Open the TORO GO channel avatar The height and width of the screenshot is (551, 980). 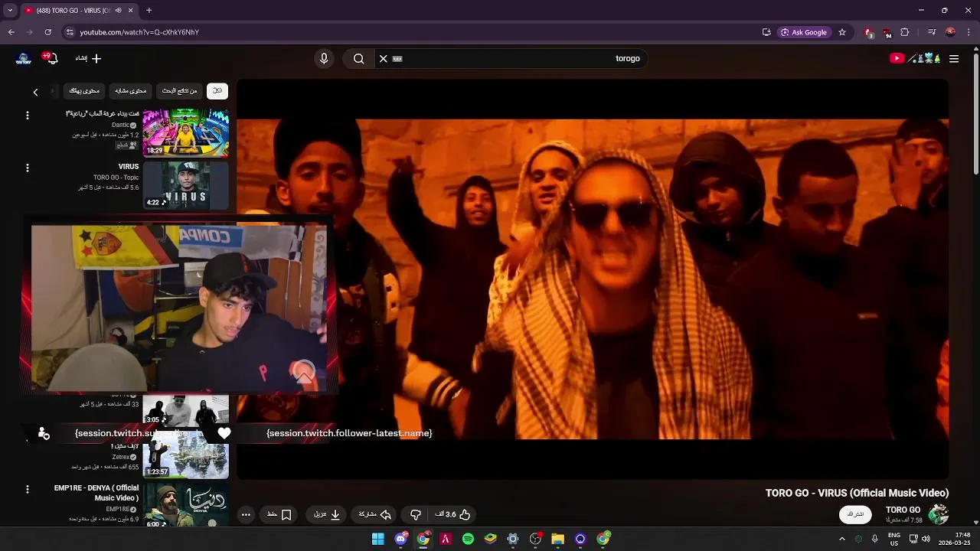tap(939, 514)
